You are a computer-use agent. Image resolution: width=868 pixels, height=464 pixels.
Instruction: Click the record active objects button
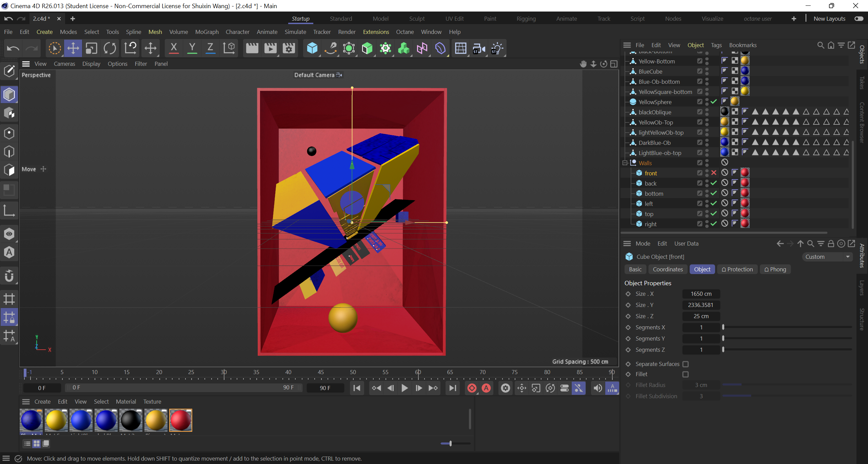(x=472, y=388)
